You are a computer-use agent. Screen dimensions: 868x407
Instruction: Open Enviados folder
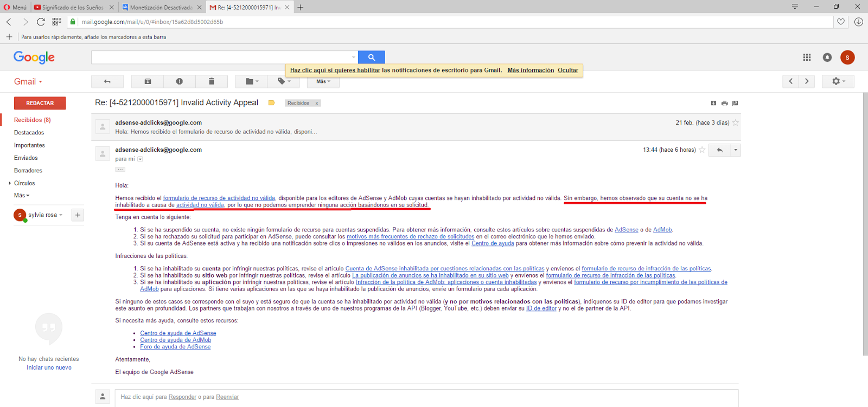tap(26, 158)
